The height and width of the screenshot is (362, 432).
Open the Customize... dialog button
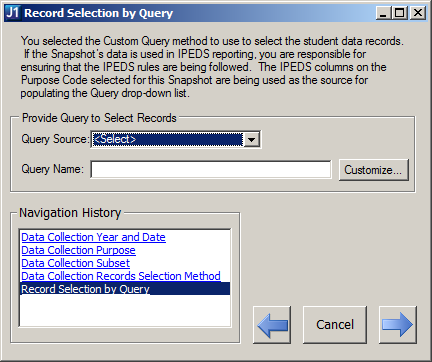pyautogui.click(x=374, y=170)
